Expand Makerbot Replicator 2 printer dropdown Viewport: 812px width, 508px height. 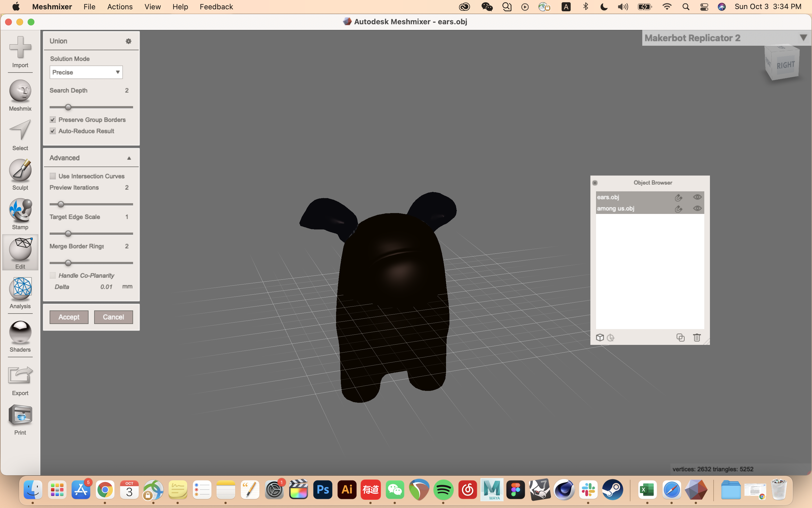pyautogui.click(x=803, y=38)
